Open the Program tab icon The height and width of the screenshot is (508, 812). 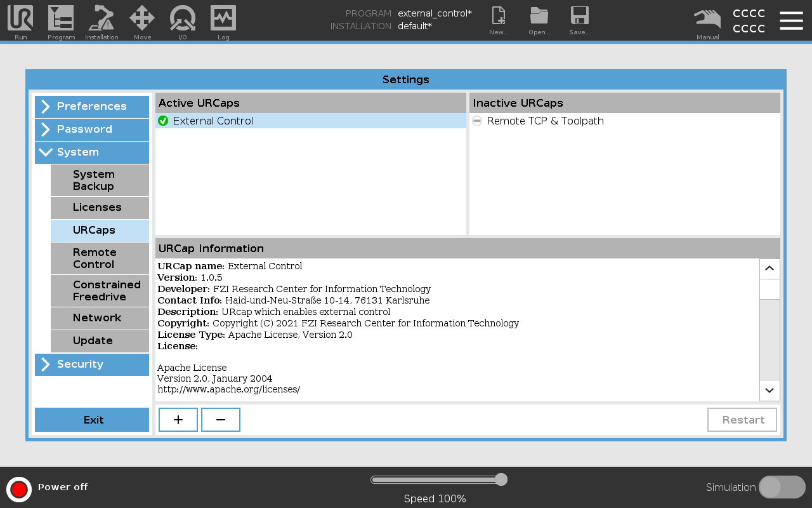61,19
